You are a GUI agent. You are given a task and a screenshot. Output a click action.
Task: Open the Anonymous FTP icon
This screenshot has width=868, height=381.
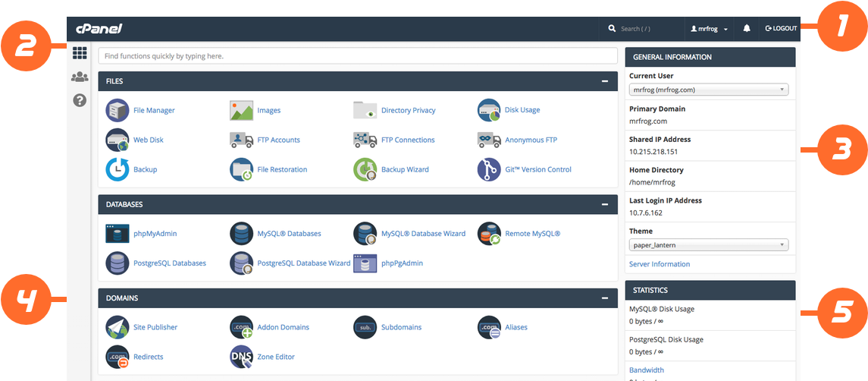point(489,140)
